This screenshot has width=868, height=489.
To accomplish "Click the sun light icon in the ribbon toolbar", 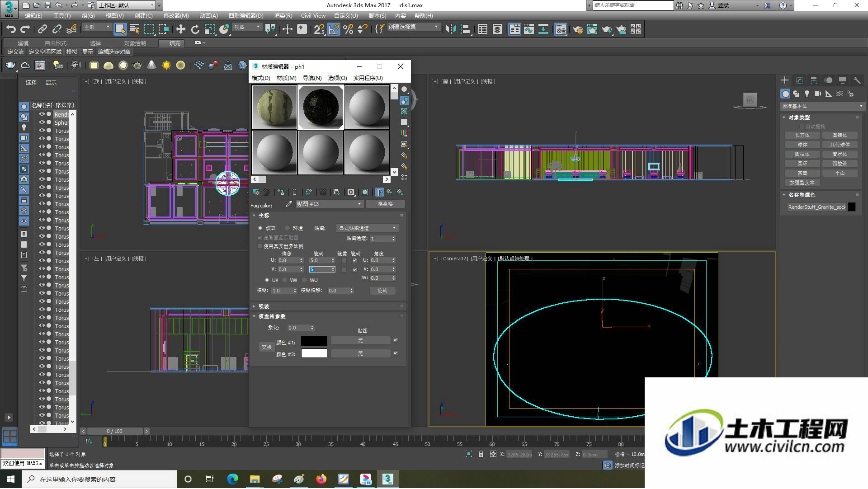I will (x=166, y=66).
